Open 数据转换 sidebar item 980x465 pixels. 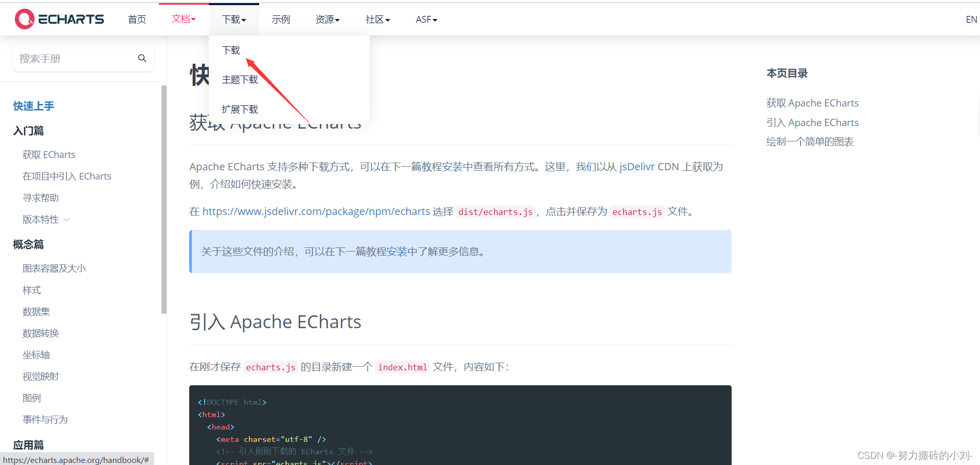41,333
